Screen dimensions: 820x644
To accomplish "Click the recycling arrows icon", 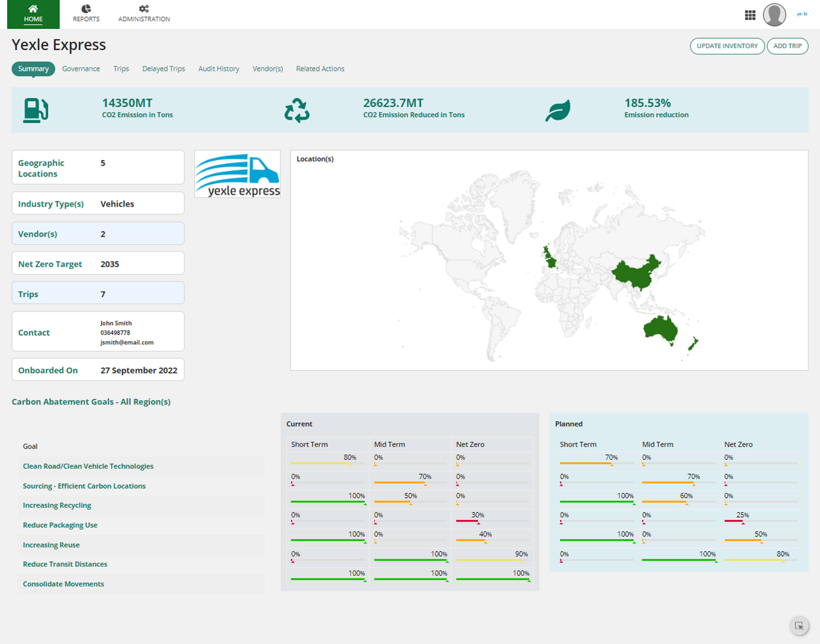I will pyautogui.click(x=297, y=110).
